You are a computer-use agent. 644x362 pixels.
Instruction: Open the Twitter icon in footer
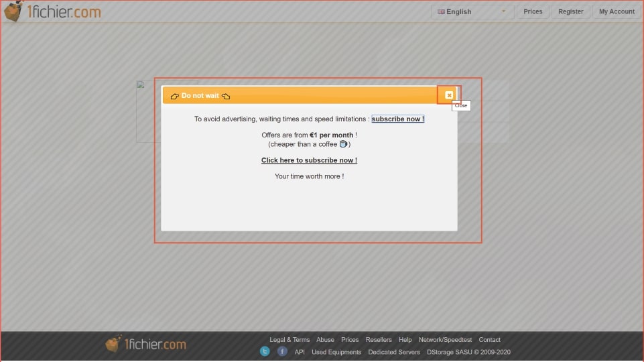click(x=265, y=351)
